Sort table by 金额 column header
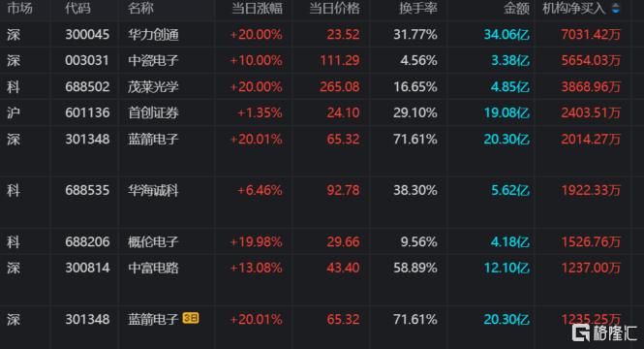This screenshot has width=644, height=349. 516,8
